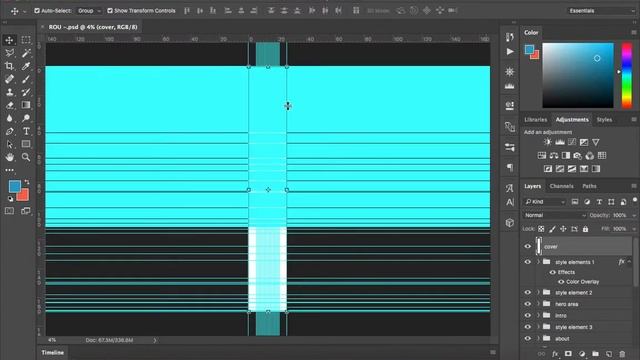Create a new group folder icon
The image size is (640, 360).
(x=595, y=354)
